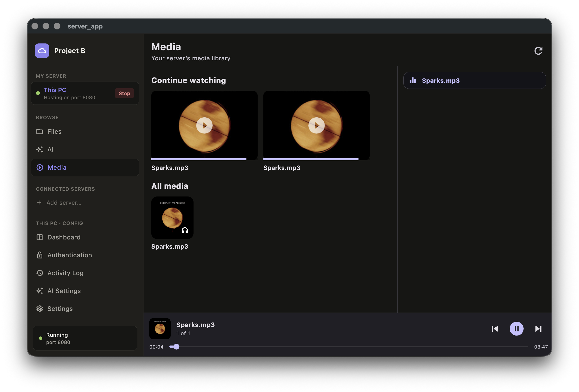This screenshot has height=392, width=579.
Task: Open the Dashboard page
Action: click(85, 237)
